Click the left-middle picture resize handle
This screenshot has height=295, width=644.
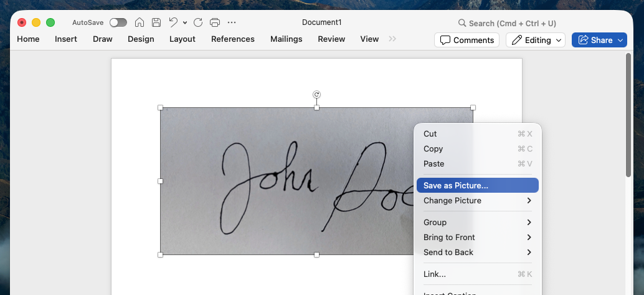click(x=161, y=181)
